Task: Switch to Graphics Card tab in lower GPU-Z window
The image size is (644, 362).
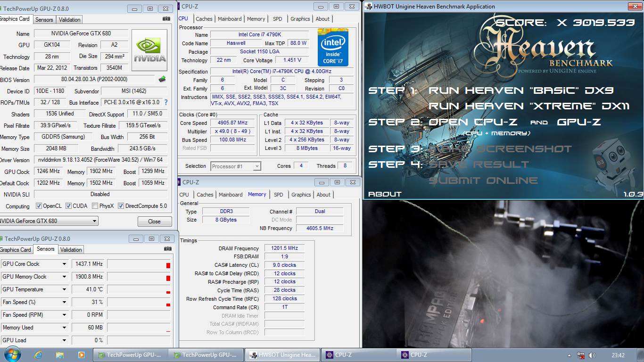Action: 15,249
